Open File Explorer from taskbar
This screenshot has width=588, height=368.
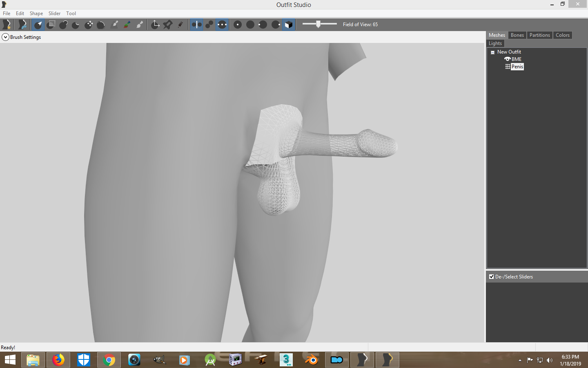33,360
